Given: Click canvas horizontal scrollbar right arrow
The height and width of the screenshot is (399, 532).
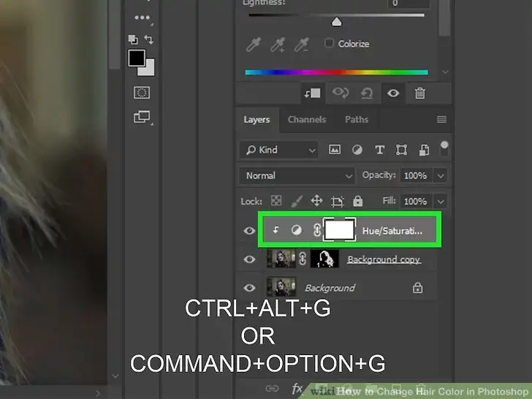Looking at the screenshot, I should [x=98, y=393].
